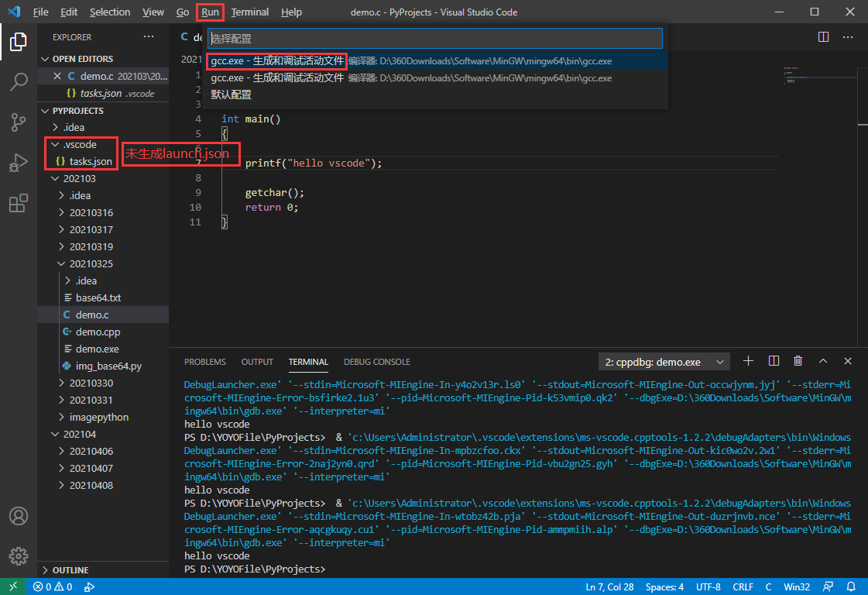Open editor more actions ellipsis
The width and height of the screenshot is (868, 595).
point(848,36)
